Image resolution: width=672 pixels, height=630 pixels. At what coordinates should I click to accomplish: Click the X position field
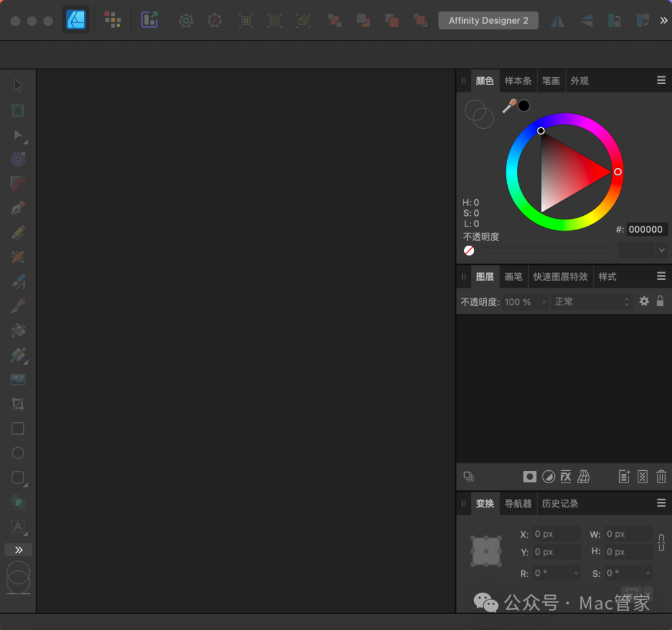tap(556, 534)
